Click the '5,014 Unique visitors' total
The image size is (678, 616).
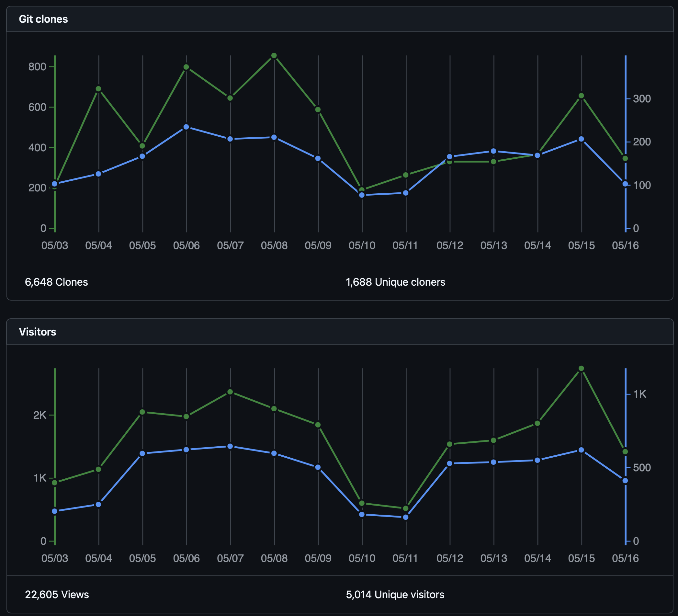(395, 595)
